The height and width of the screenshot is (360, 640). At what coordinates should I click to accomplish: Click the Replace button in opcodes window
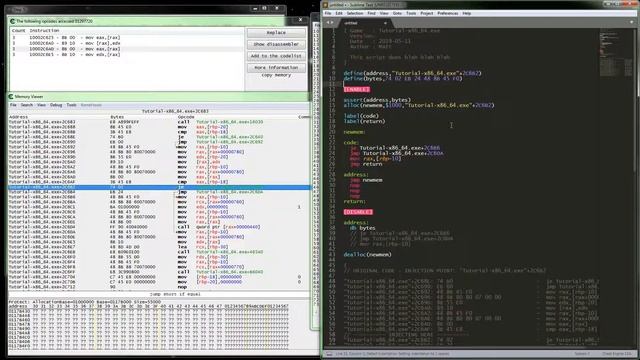[276, 33]
